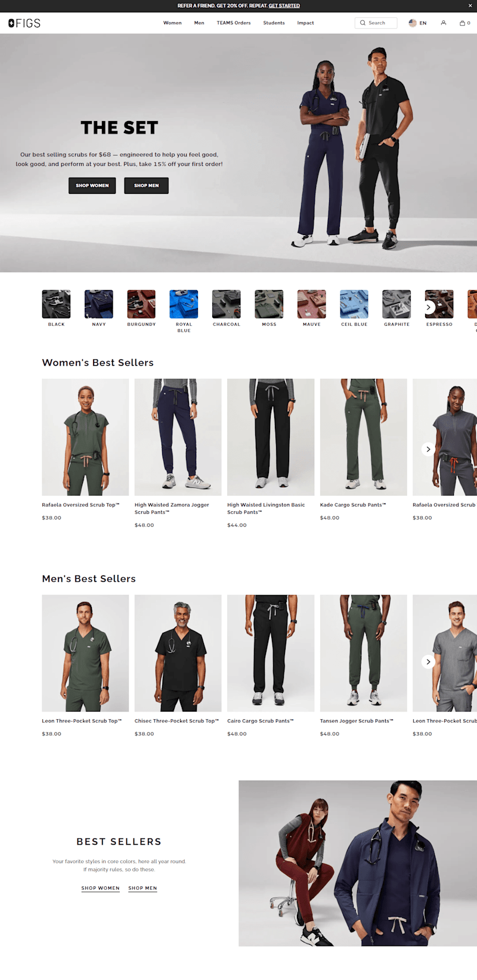Click Kade Cargo Scrub Pants title

(x=353, y=505)
